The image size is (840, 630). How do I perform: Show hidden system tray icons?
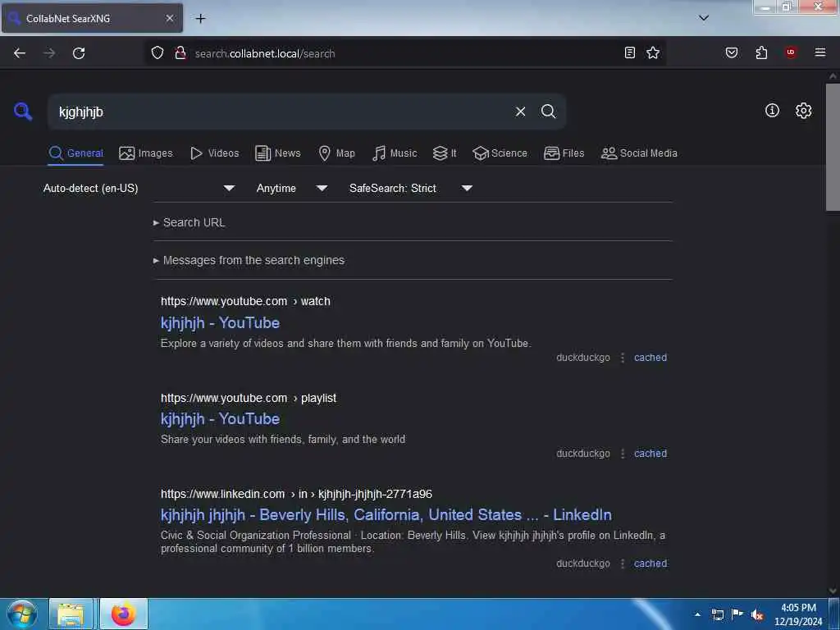pos(697,614)
